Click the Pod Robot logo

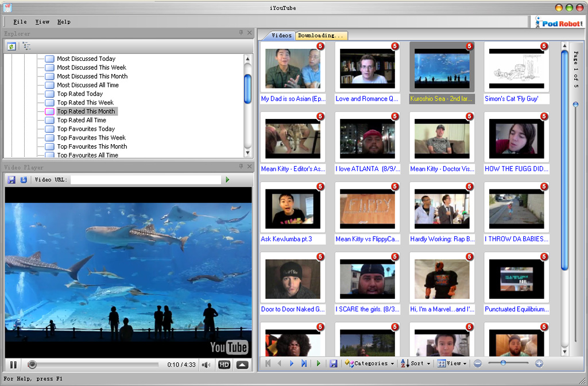(x=559, y=22)
